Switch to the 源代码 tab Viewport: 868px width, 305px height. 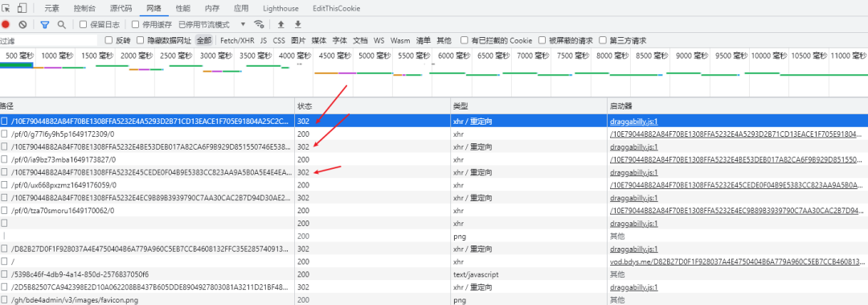121,8
